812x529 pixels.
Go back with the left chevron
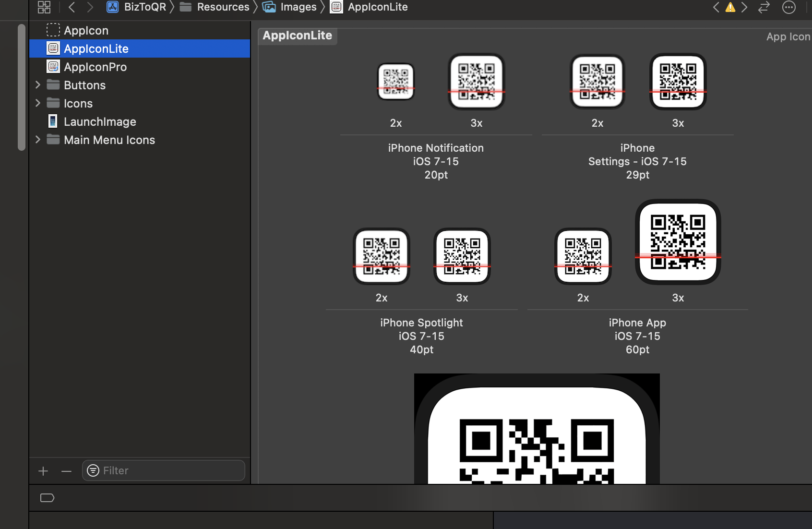(x=72, y=7)
